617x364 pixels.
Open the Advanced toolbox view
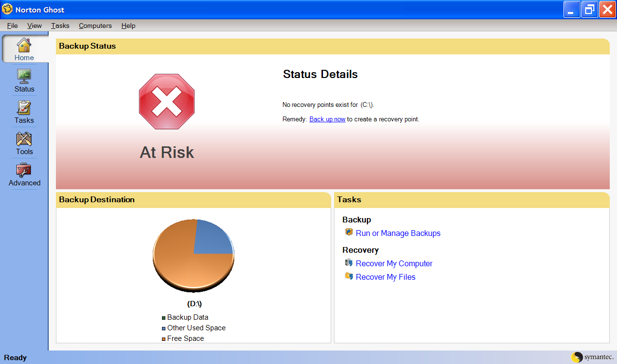pos(24,174)
